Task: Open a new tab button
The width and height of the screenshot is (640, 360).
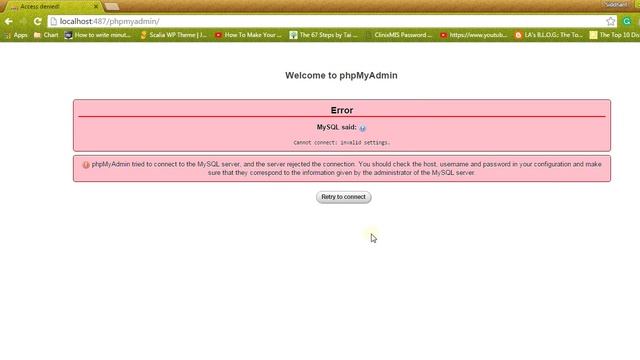Action: click(x=111, y=7)
